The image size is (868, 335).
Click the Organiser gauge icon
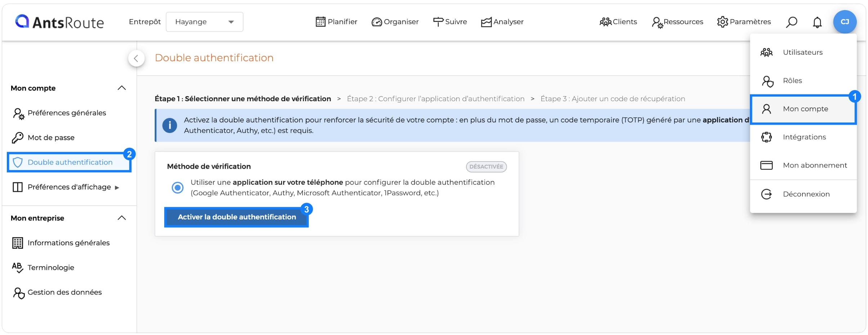click(376, 22)
